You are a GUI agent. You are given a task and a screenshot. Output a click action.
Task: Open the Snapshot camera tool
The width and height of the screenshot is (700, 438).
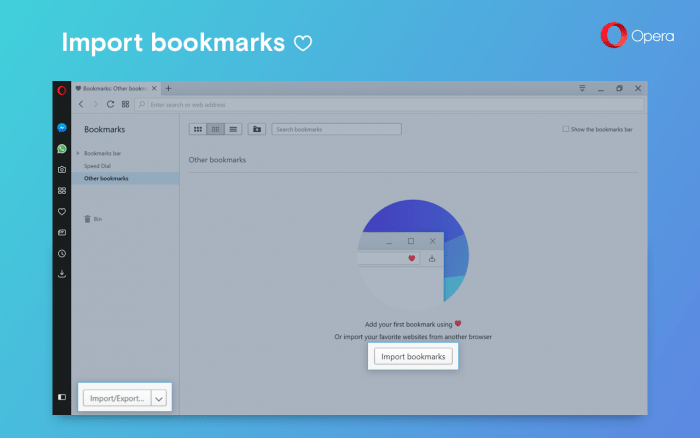pos(62,170)
